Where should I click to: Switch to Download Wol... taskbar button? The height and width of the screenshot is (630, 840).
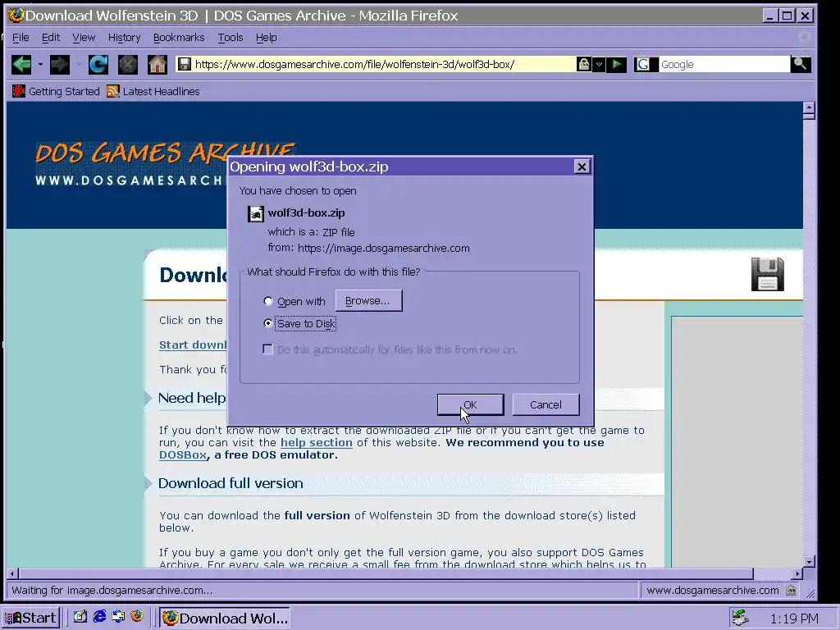click(225, 618)
